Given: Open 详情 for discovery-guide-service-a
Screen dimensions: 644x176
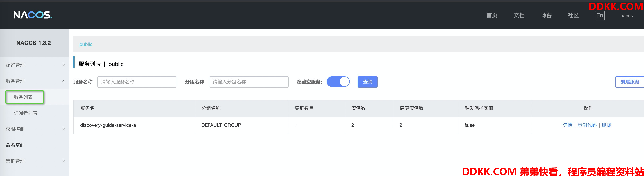Looking at the screenshot, I should (567, 125).
